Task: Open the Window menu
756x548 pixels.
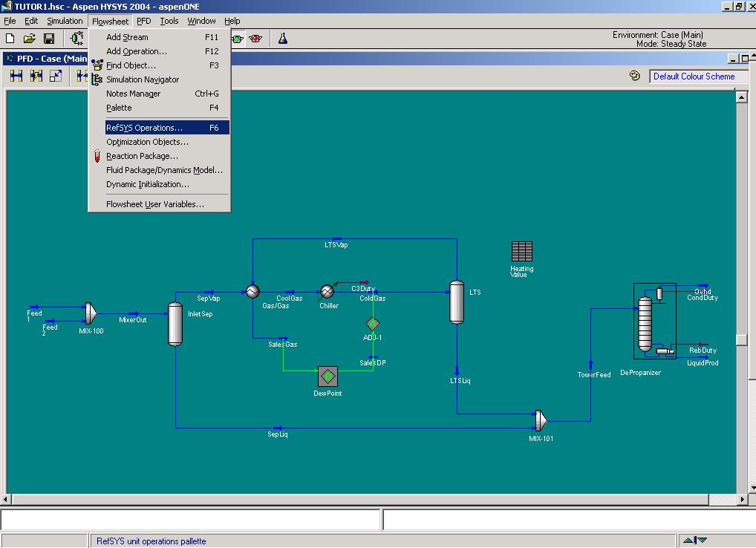Action: [201, 21]
